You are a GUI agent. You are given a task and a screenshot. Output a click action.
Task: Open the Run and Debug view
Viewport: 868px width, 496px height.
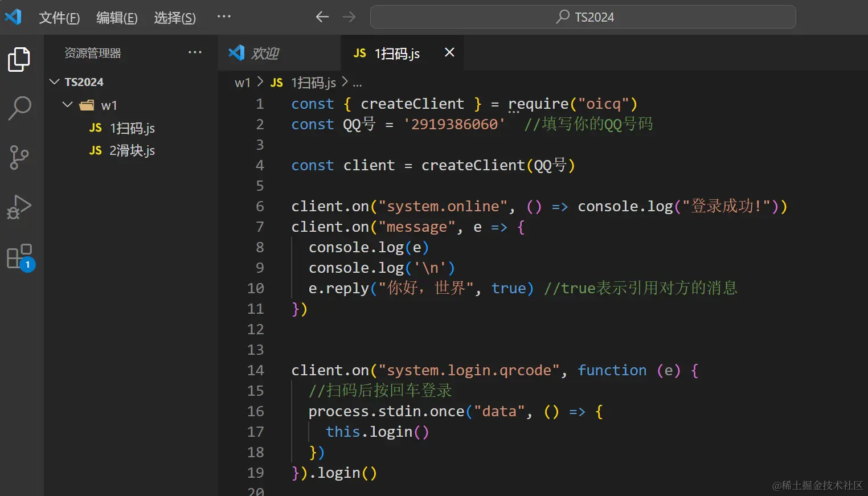[x=19, y=207]
